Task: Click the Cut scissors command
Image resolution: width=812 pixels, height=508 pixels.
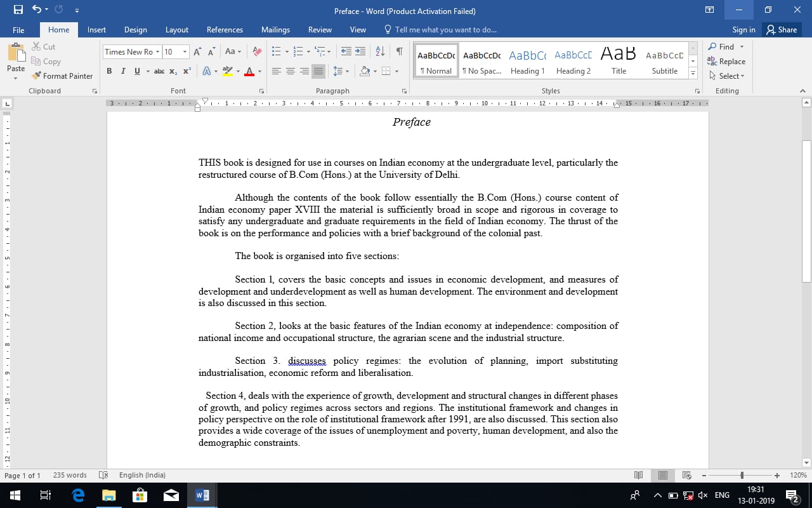Action: 44,46
